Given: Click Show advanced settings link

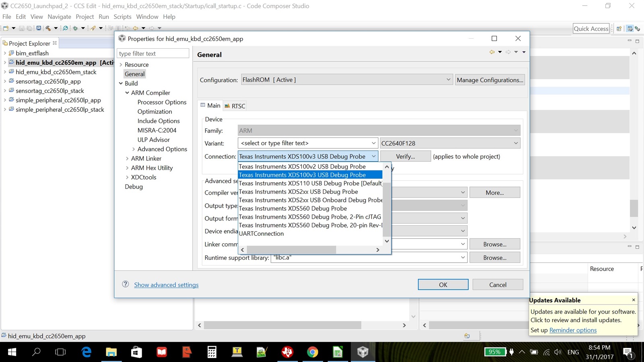Looking at the screenshot, I should 166,285.
